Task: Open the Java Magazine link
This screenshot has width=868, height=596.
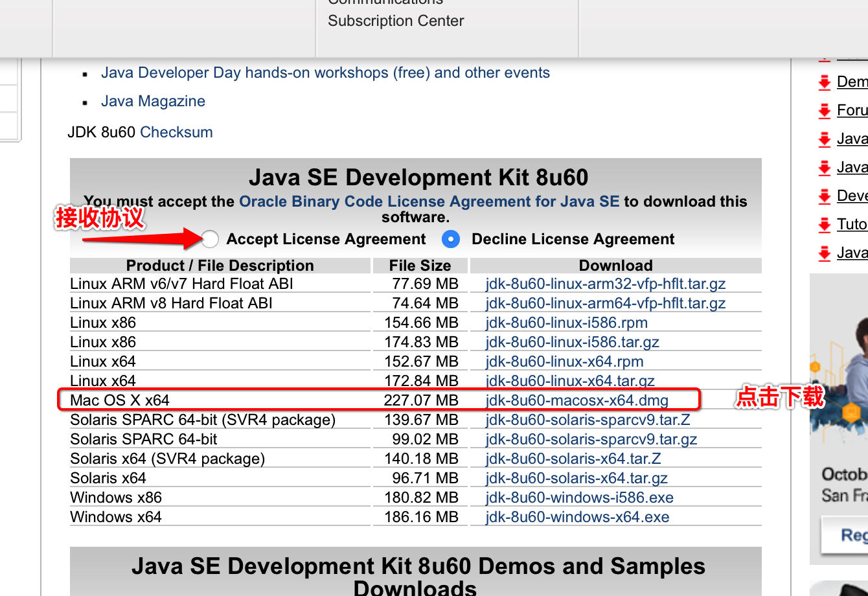Action: click(x=153, y=101)
